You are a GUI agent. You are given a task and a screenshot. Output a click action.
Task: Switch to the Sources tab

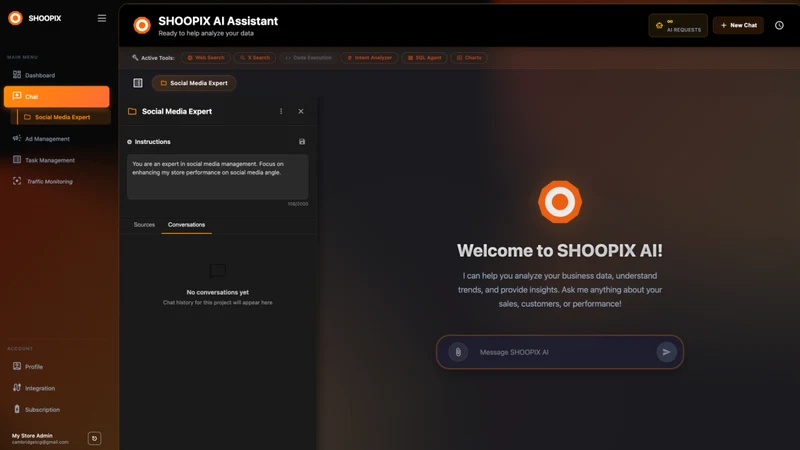pos(144,224)
